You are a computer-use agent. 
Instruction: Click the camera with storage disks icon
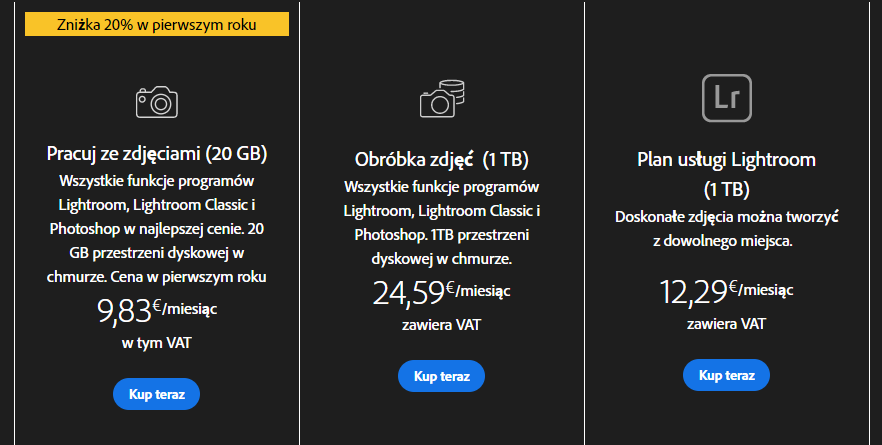click(442, 99)
